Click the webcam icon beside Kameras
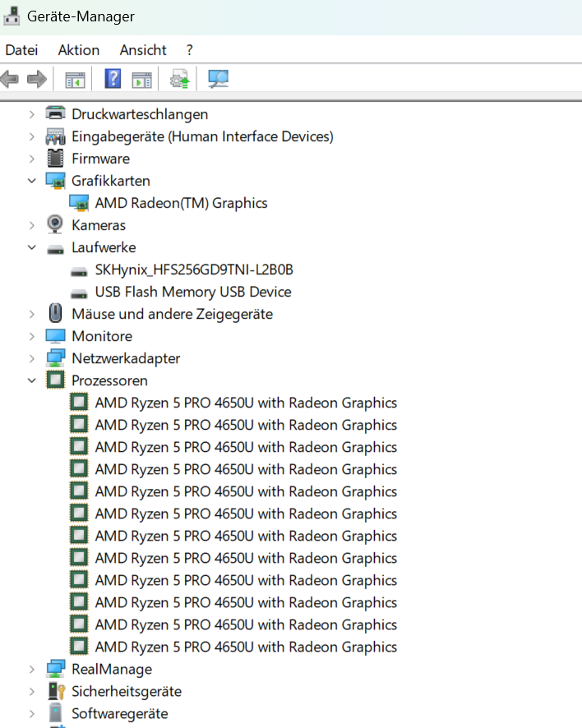Screen dimensions: 582x728 coord(55,224)
